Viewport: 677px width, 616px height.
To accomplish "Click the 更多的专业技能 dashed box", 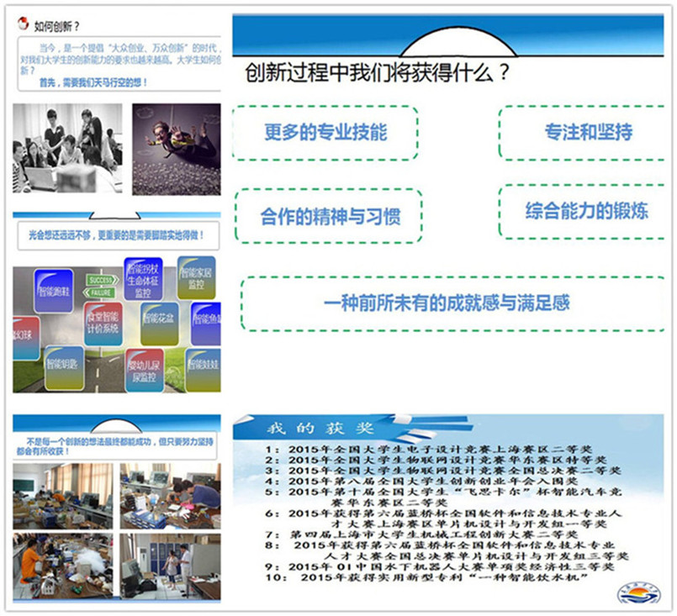I will coord(325,133).
